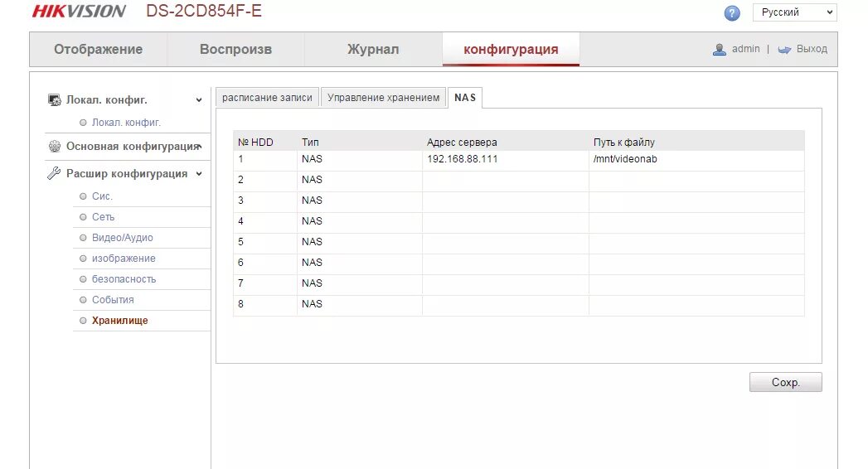868x469 pixels.
Task: Click the Расшир конфигурация section header
Action: [127, 174]
